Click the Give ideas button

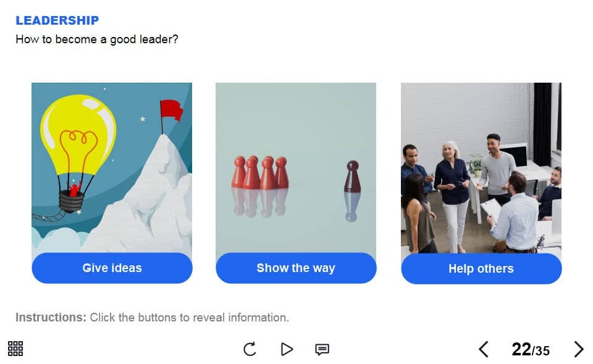tap(112, 268)
